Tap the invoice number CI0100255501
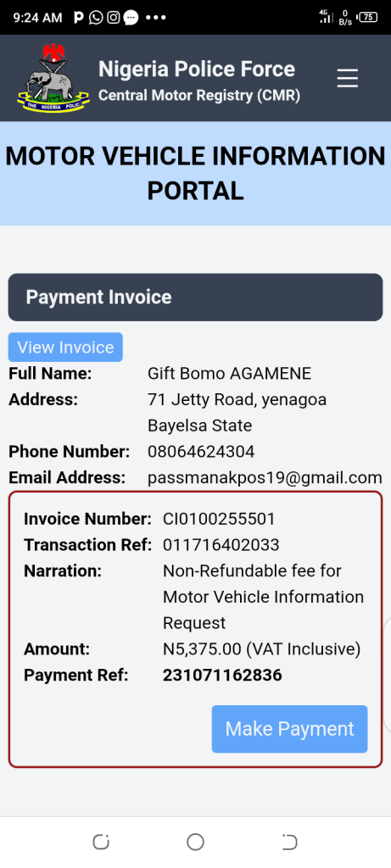This screenshot has width=391, height=868. 219,520
